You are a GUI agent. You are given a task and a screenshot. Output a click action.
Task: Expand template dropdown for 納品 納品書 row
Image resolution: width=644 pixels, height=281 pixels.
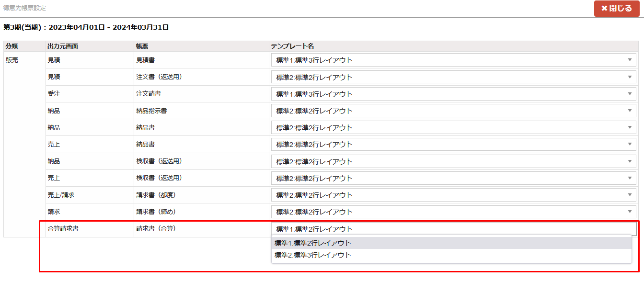453,127
